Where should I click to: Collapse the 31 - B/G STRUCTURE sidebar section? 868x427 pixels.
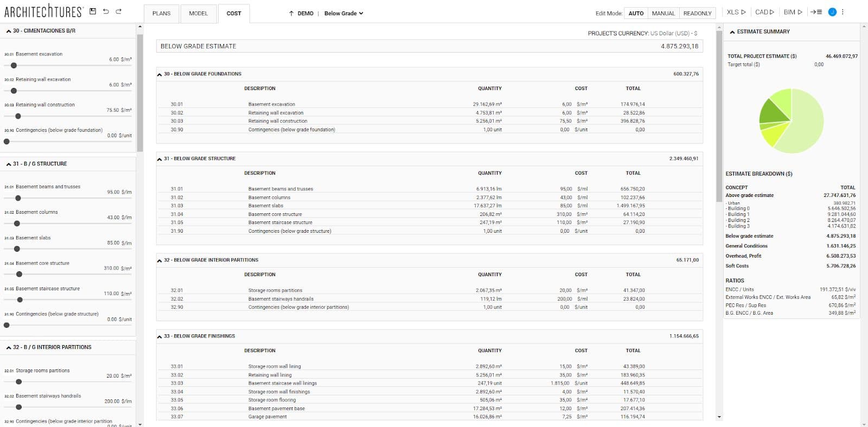pos(9,164)
